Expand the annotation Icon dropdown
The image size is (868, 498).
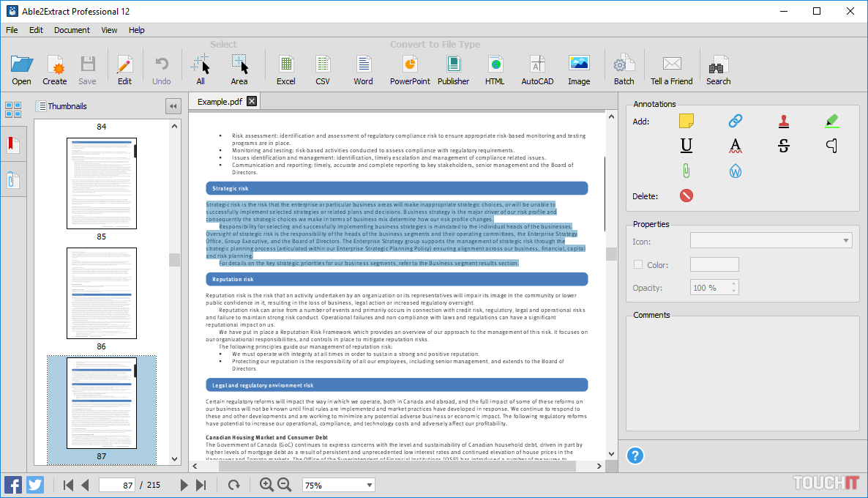(x=846, y=240)
